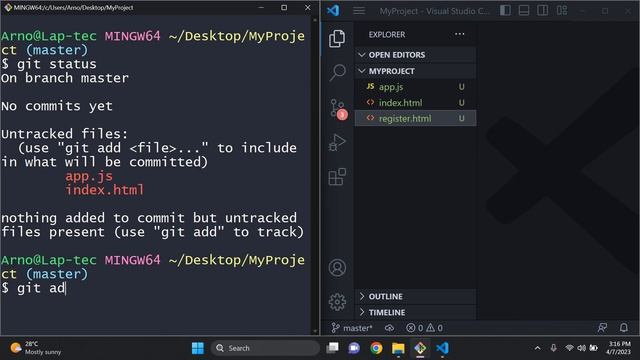Open the Run and Debug view

coord(337,142)
